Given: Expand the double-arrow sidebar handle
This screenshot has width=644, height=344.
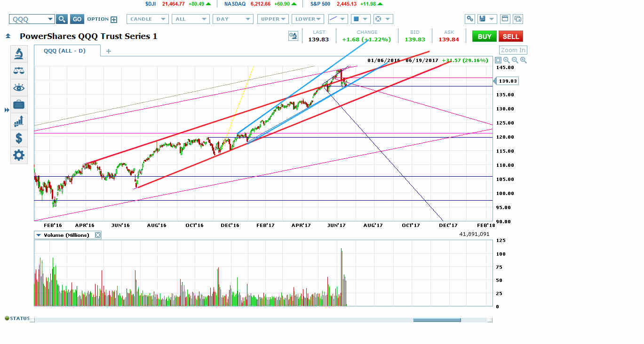Looking at the screenshot, I should coord(7,110).
